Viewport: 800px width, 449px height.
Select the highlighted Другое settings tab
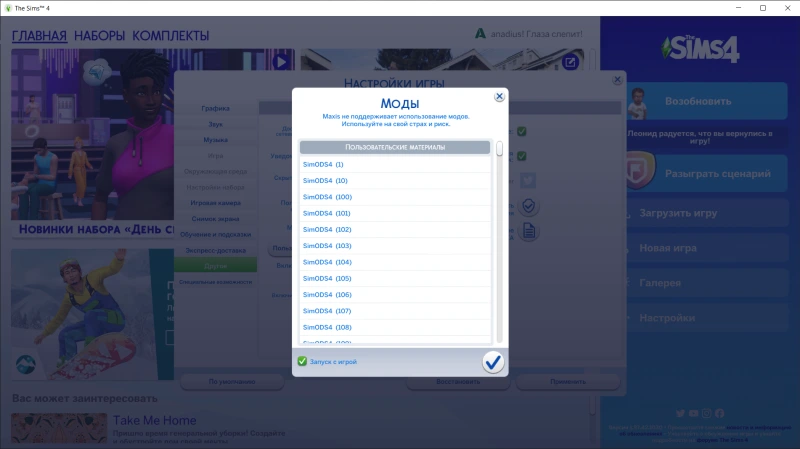click(215, 266)
